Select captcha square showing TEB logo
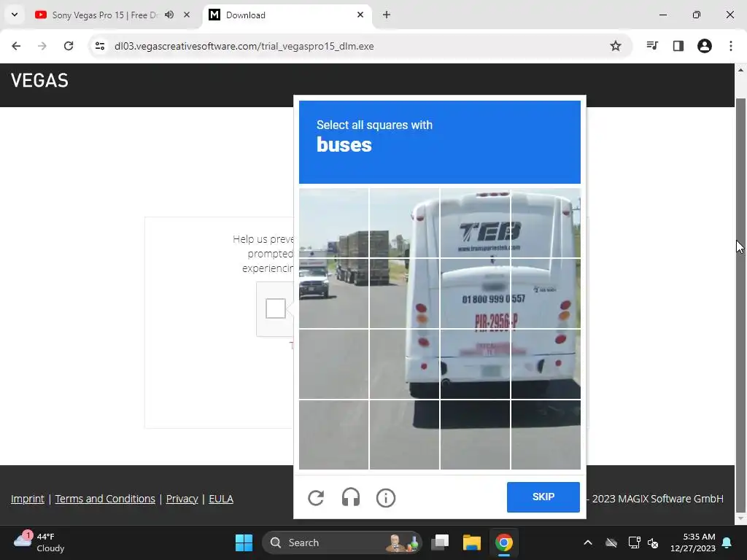Viewport: 747px width, 560px height. (x=474, y=223)
